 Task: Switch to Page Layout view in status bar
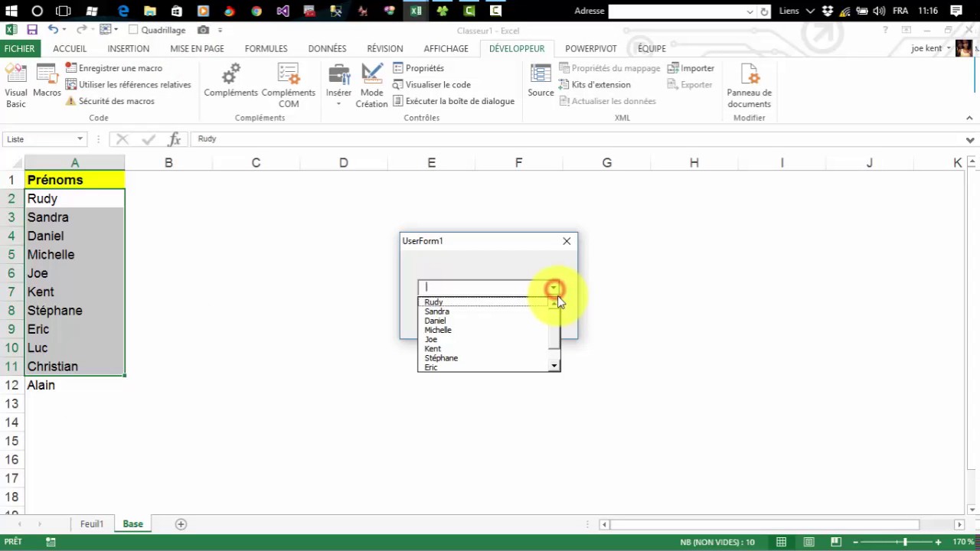808,542
